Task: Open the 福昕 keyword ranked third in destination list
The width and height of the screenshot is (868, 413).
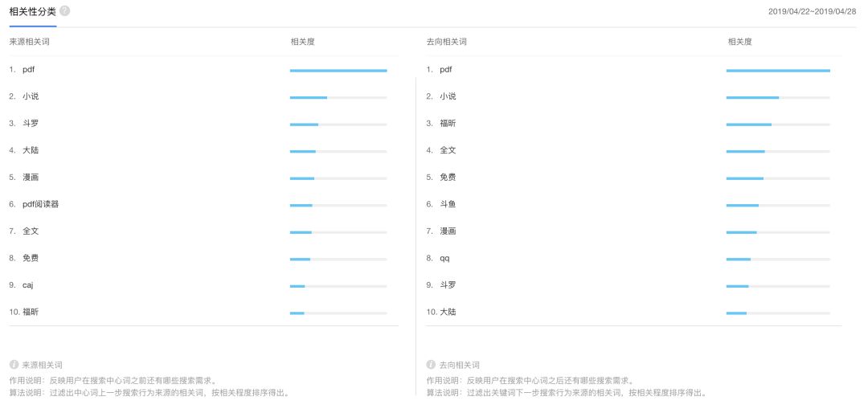Action: (448, 124)
